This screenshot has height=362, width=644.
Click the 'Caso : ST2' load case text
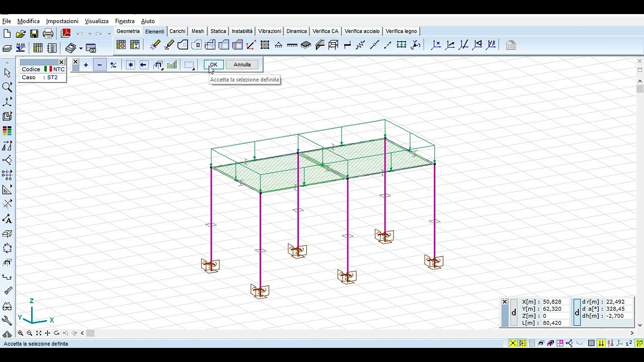click(x=40, y=77)
